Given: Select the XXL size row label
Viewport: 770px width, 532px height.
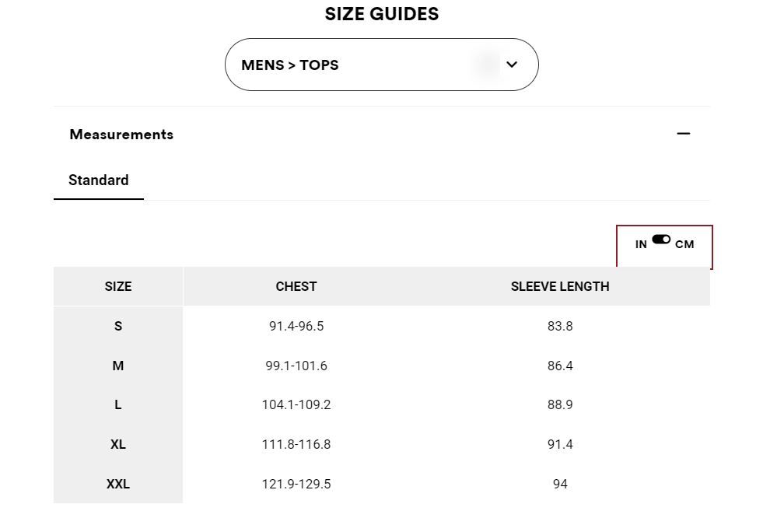Looking at the screenshot, I should (x=118, y=484).
